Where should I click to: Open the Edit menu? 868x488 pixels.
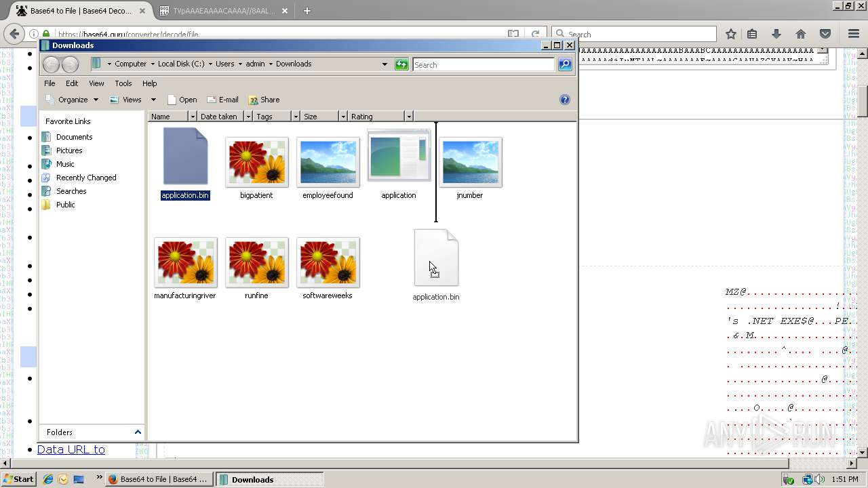pyautogui.click(x=72, y=83)
